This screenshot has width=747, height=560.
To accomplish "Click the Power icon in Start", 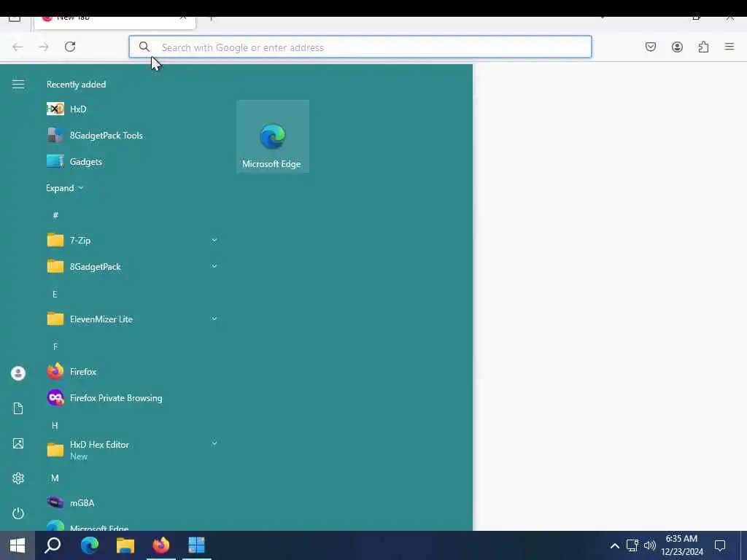I will (18, 513).
